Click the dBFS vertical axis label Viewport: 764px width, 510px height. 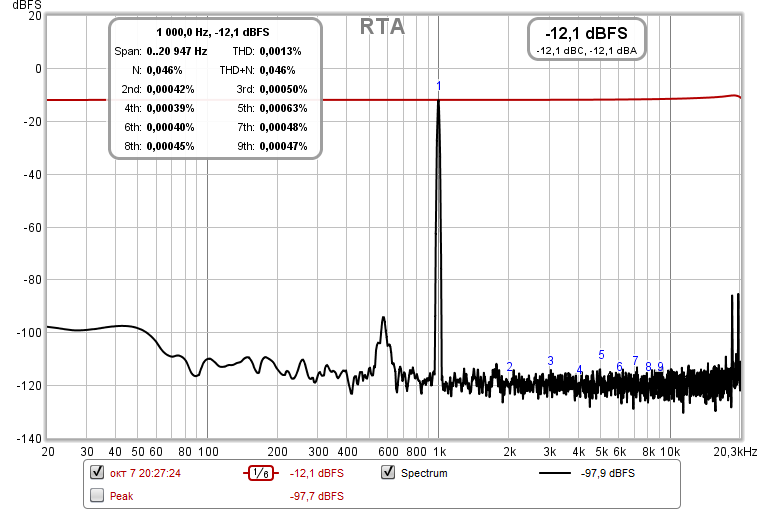[x=27, y=5]
